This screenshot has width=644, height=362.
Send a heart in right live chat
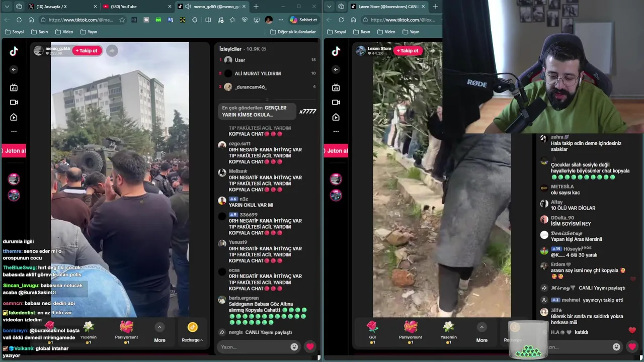(x=632, y=346)
